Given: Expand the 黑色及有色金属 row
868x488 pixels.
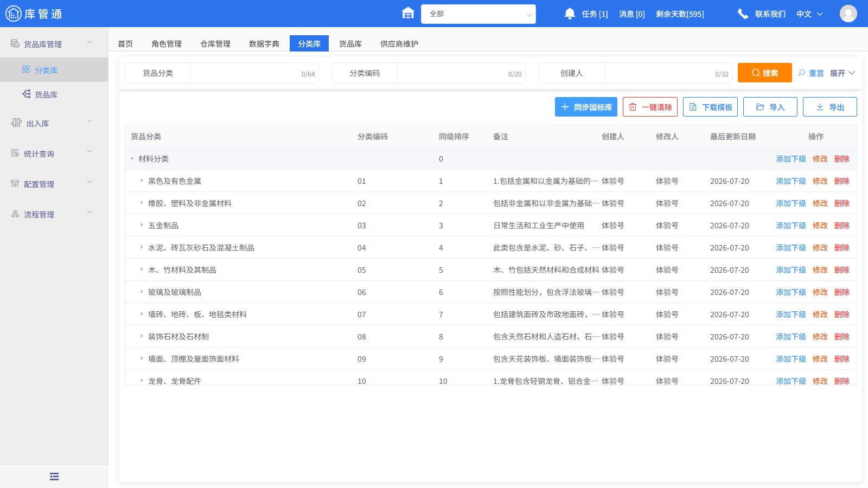Looking at the screenshot, I should coord(142,181).
